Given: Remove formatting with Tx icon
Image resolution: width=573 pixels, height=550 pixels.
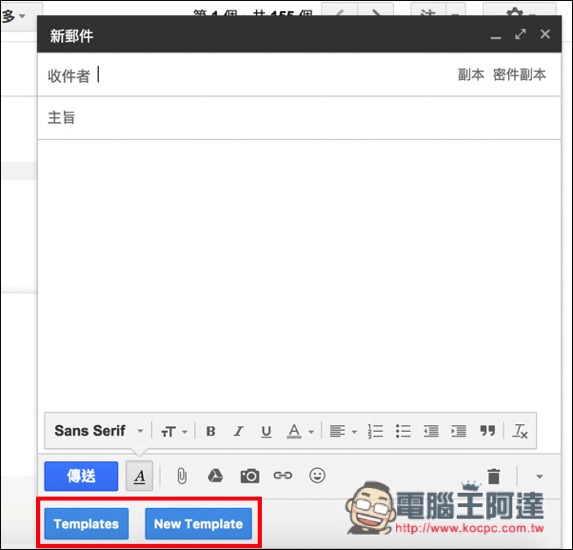Looking at the screenshot, I should point(520,431).
